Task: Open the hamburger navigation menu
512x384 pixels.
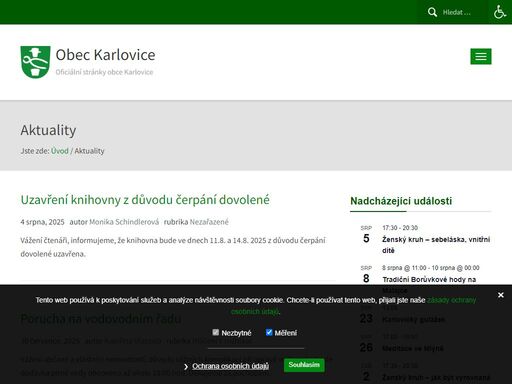Action: tap(481, 56)
